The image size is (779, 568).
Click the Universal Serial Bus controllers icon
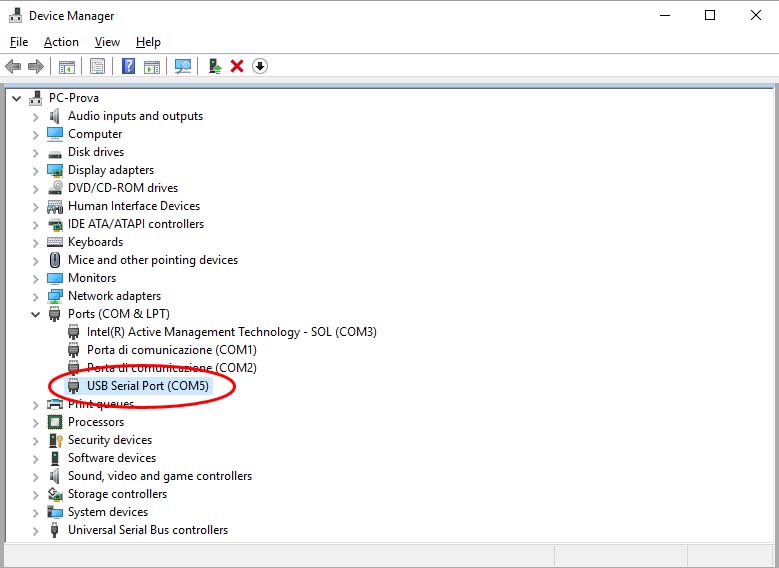coord(55,530)
